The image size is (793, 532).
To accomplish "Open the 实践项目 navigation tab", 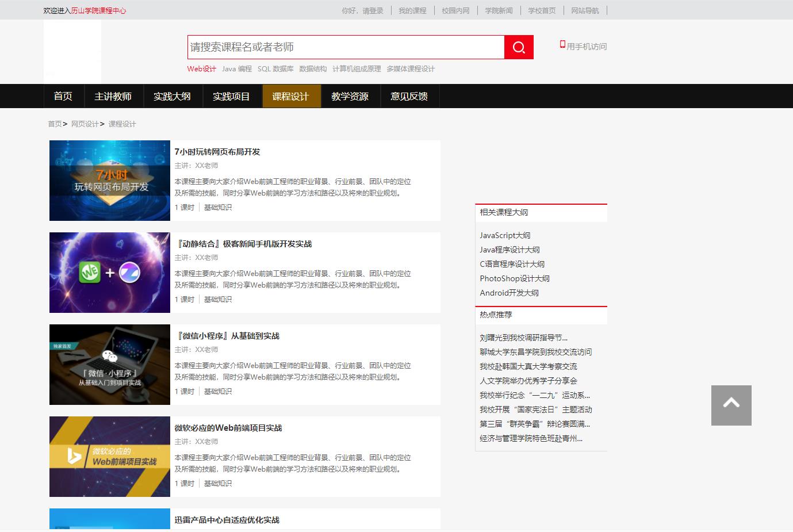I will pyautogui.click(x=231, y=96).
